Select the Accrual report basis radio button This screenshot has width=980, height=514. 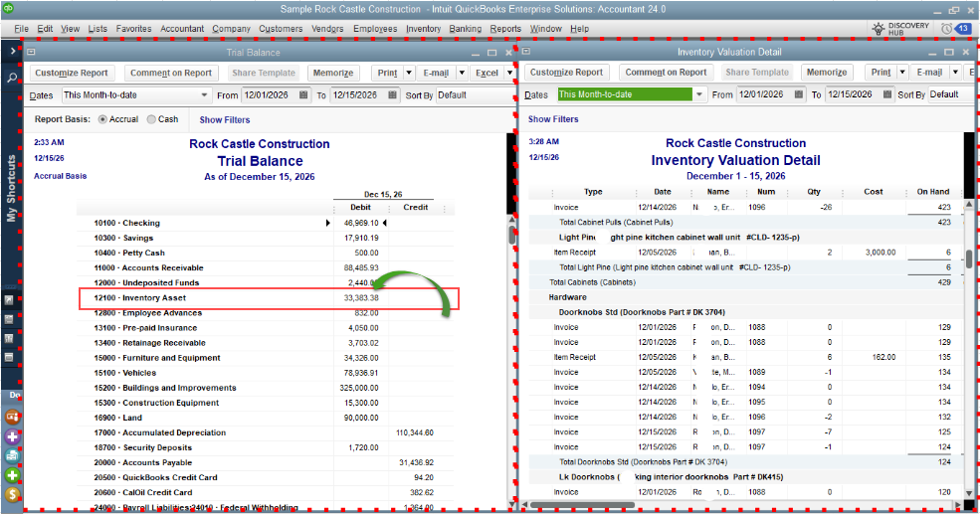click(x=102, y=119)
